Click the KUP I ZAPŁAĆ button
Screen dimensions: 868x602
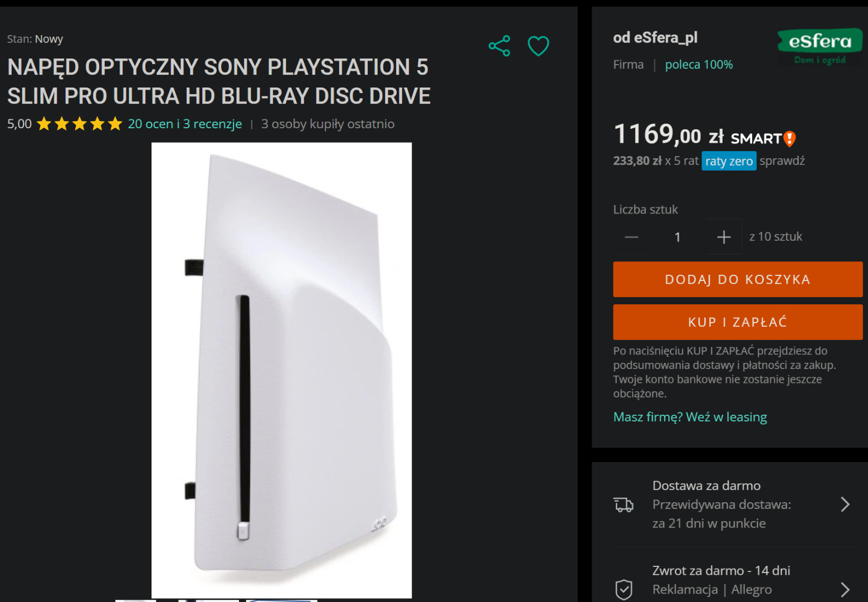click(738, 322)
